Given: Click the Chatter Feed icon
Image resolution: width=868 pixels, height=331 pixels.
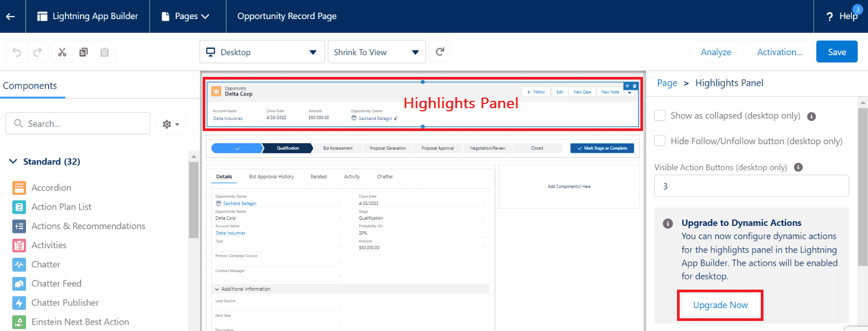Looking at the screenshot, I should [19, 283].
